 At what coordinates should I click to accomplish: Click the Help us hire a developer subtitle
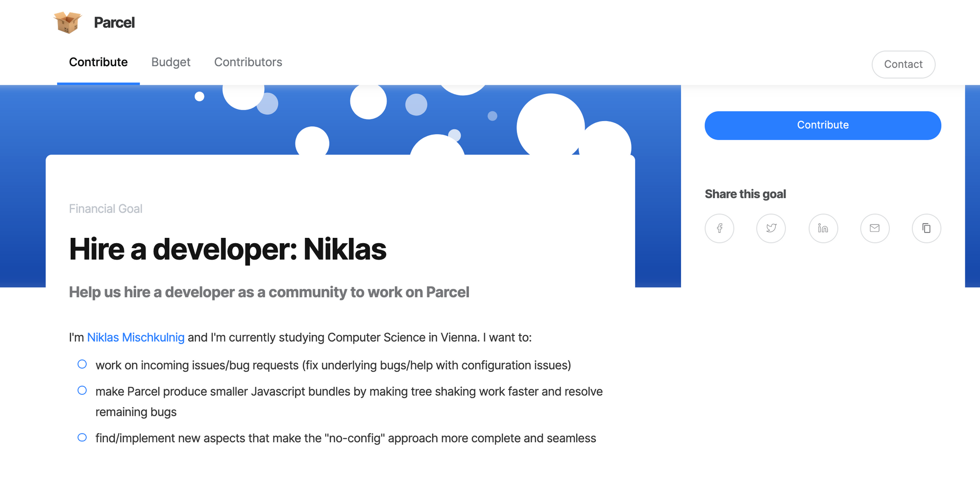click(x=269, y=292)
